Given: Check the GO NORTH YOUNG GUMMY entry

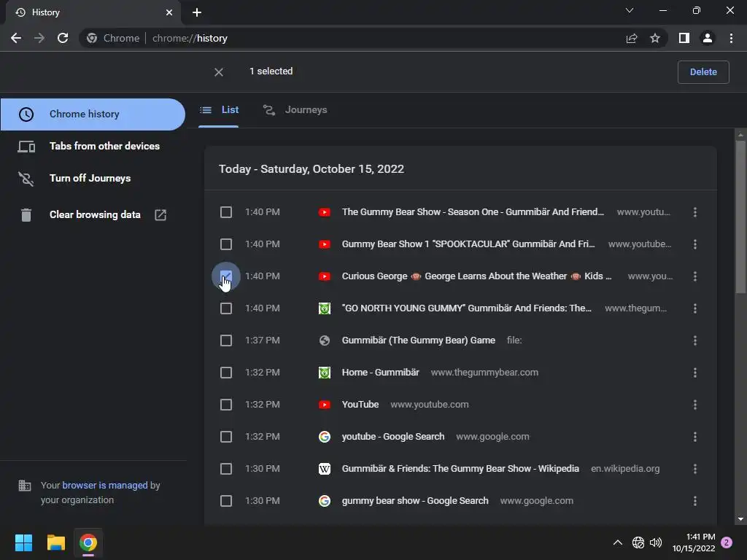Looking at the screenshot, I should point(226,308).
